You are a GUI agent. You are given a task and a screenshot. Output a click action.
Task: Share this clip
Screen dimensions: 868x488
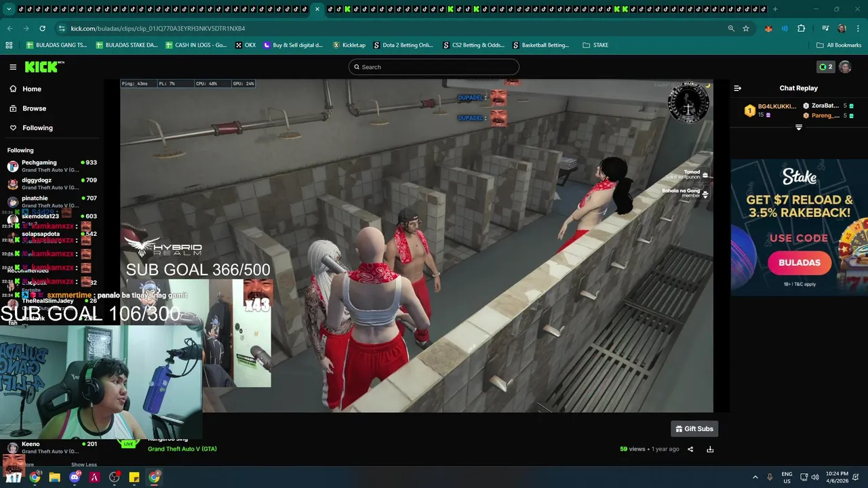click(x=690, y=449)
